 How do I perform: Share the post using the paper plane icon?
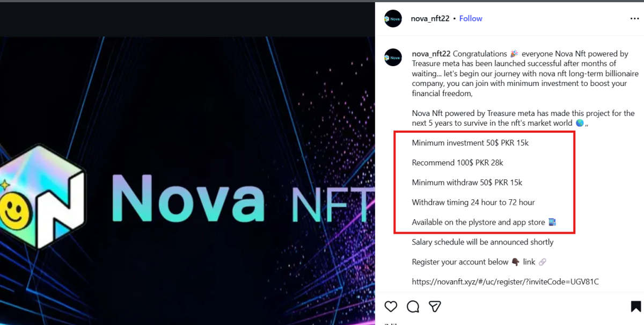[x=435, y=306]
